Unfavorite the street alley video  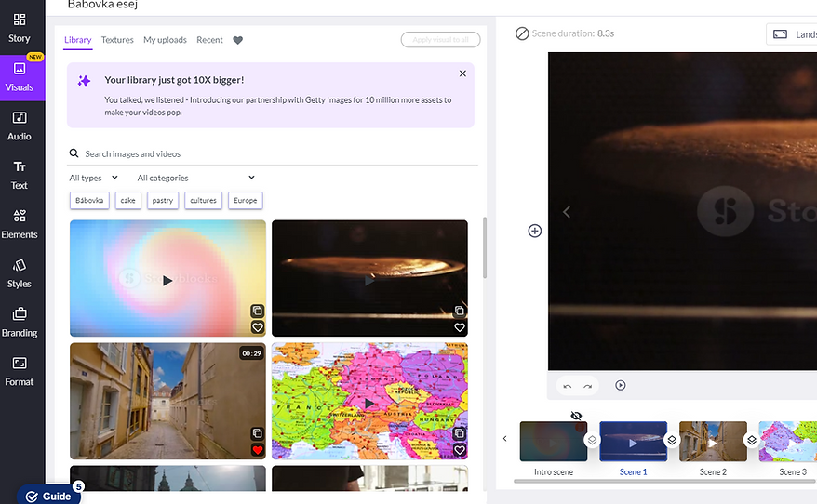click(x=258, y=450)
